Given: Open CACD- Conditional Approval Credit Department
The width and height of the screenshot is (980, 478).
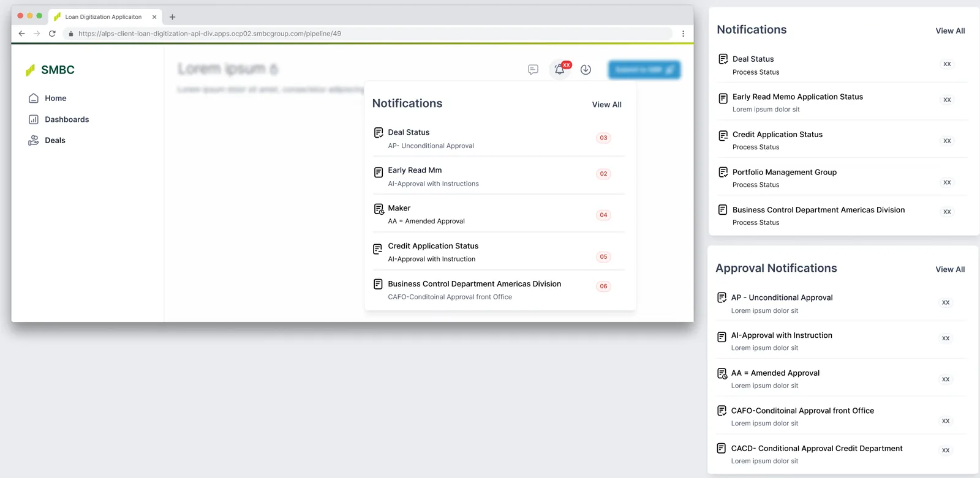Looking at the screenshot, I should coord(841,454).
